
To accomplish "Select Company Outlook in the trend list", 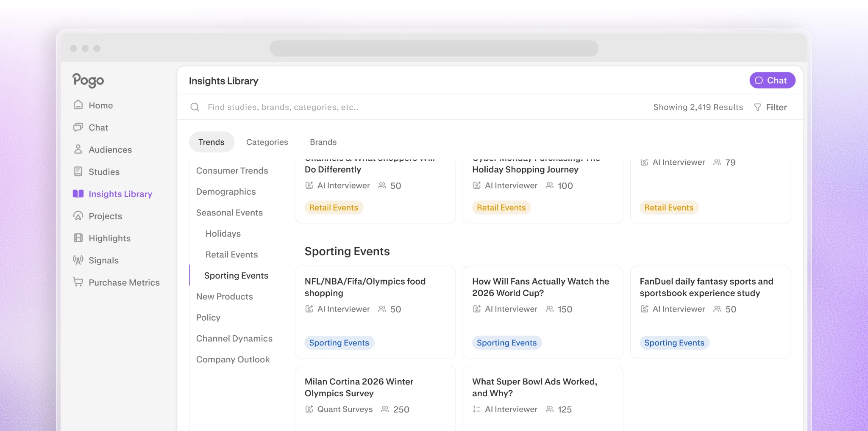I will pyautogui.click(x=233, y=359).
